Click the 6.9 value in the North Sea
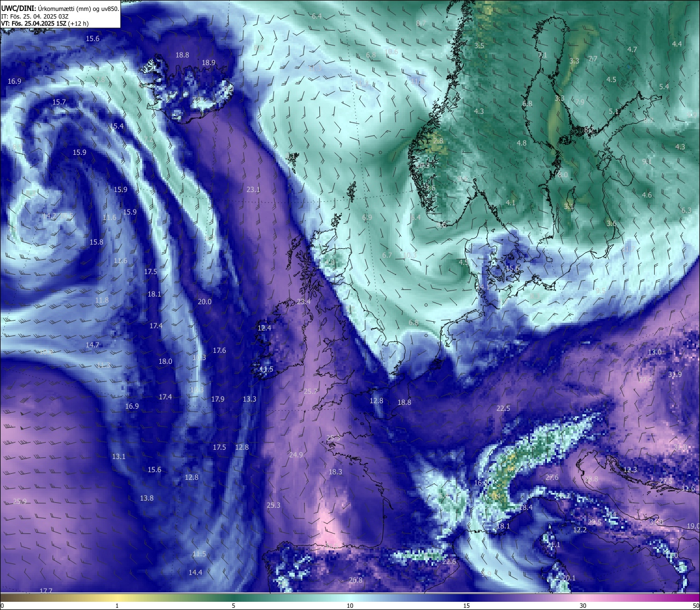Image resolution: width=700 pixels, height=610 pixels. pyautogui.click(x=367, y=218)
